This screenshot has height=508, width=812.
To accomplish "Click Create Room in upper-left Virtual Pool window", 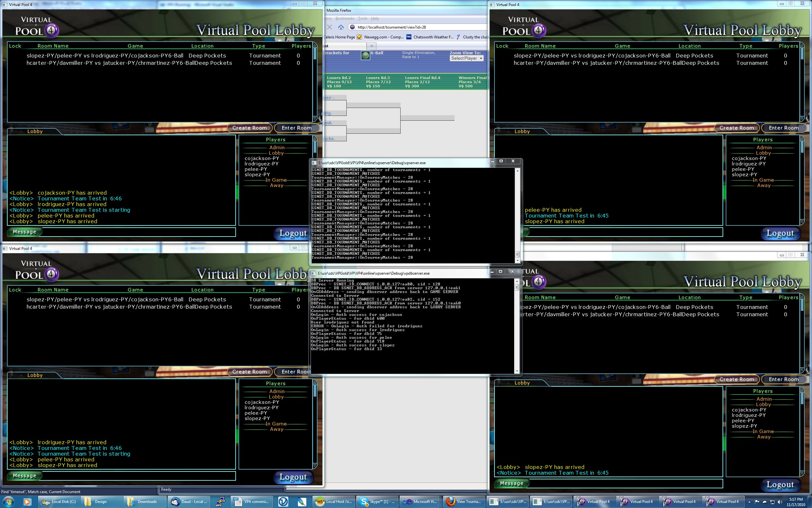I will point(249,128).
